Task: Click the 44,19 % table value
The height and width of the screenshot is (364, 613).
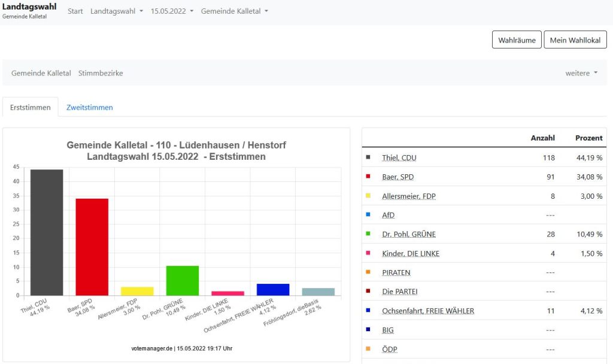Action: 590,157
